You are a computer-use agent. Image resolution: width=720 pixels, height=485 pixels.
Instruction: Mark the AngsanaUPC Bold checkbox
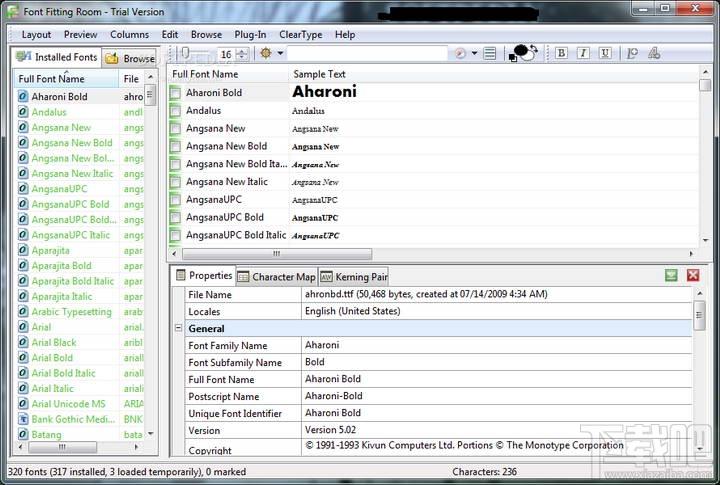click(175, 218)
